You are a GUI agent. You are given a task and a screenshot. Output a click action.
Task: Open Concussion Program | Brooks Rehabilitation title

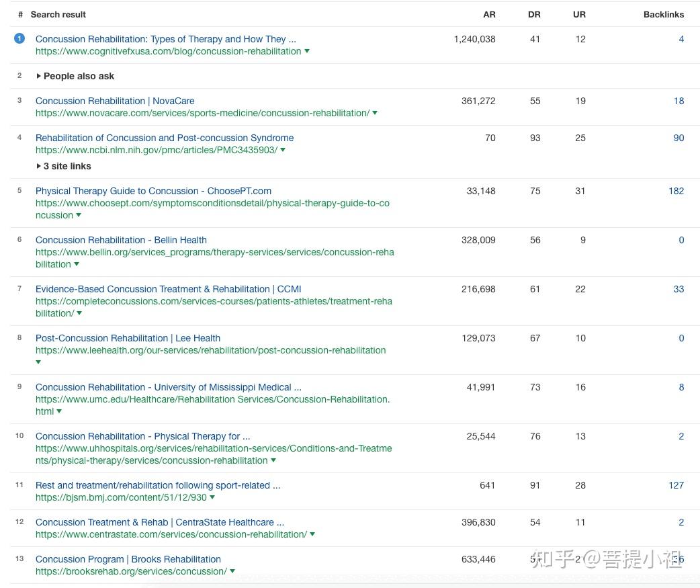(x=128, y=559)
